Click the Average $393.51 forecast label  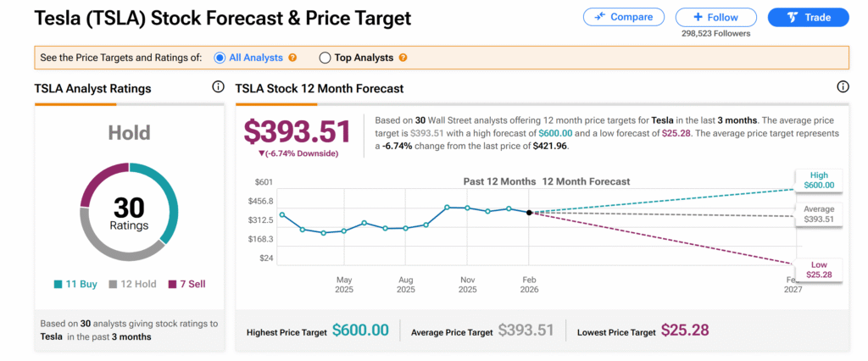point(818,214)
